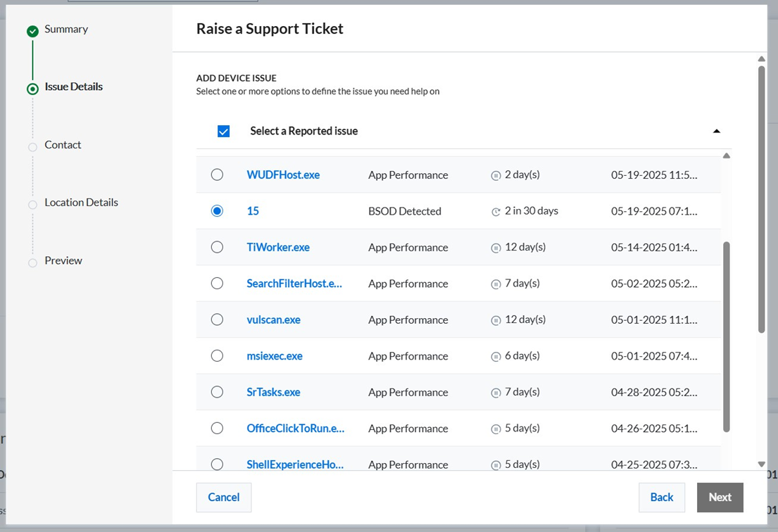The height and width of the screenshot is (532, 778).
Task: Select the msiexec.exe radio button
Action: (x=217, y=356)
